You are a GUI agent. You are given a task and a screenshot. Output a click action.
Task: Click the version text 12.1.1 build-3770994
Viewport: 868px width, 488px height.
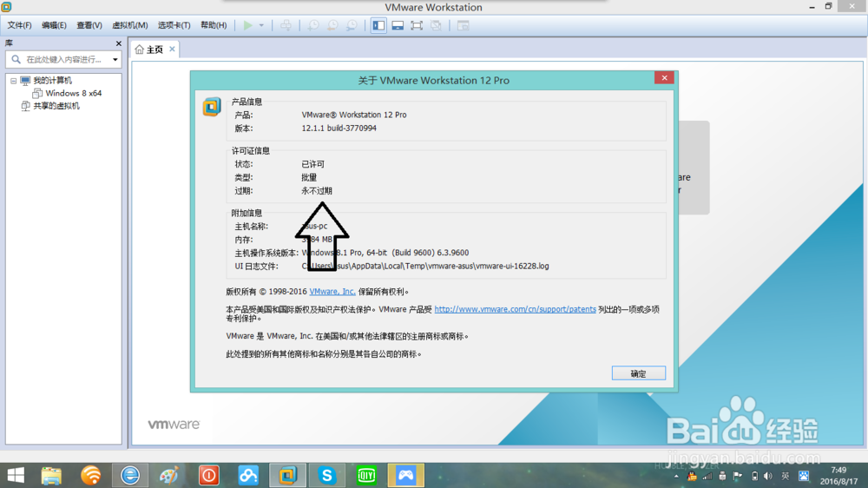pyautogui.click(x=339, y=128)
